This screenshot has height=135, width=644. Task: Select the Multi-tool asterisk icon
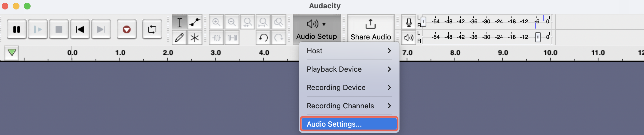pos(195,37)
